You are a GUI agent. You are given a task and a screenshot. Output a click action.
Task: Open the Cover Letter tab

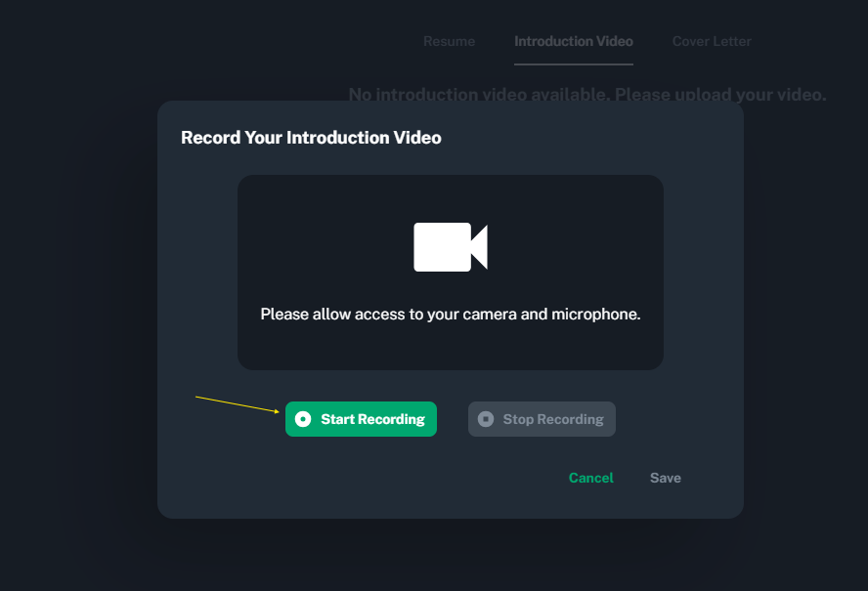712,41
